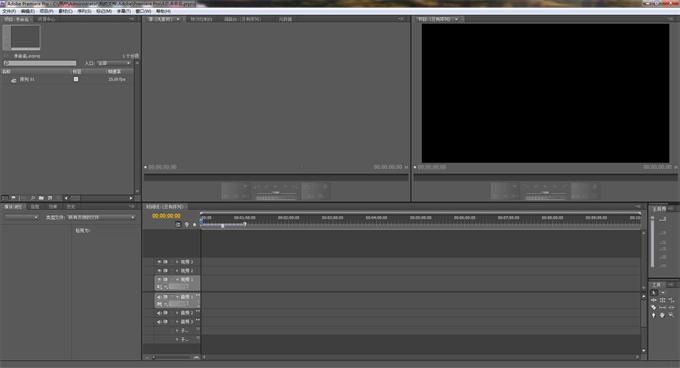
Task: Select the Slide tool
Action: point(672,308)
